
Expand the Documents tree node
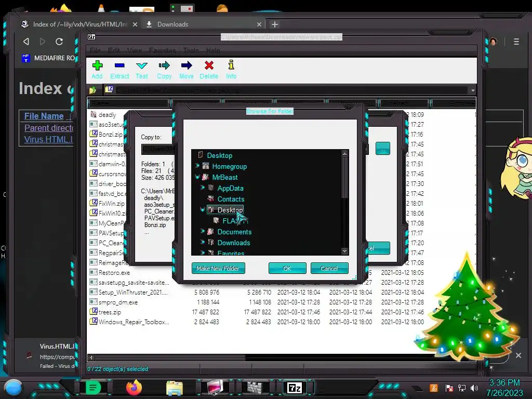[203, 232]
